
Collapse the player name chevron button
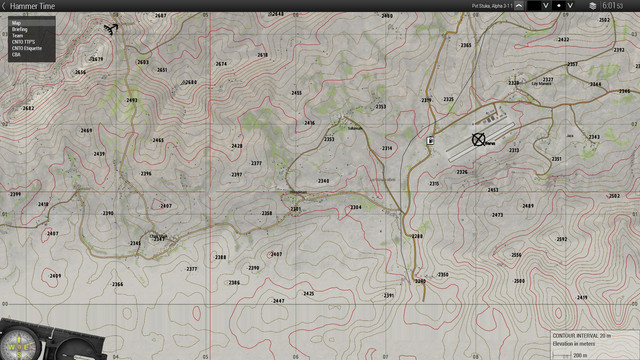pyautogui.click(x=519, y=6)
